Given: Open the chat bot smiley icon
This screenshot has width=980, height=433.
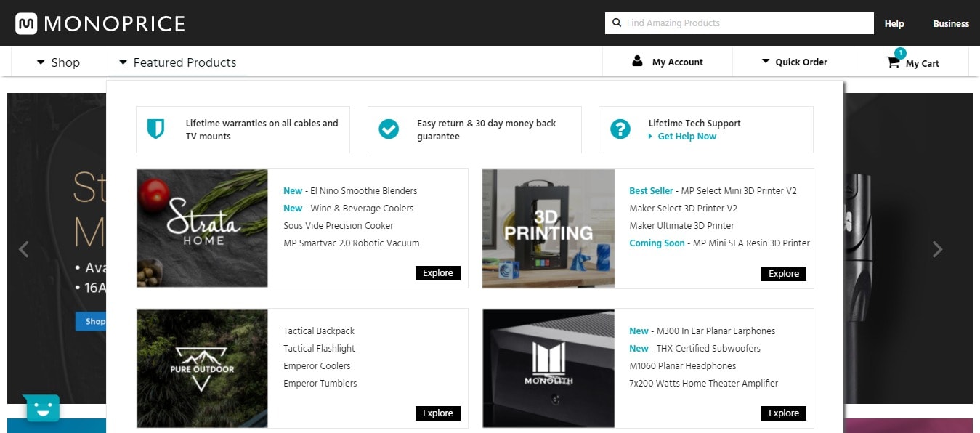Looking at the screenshot, I should 42,409.
